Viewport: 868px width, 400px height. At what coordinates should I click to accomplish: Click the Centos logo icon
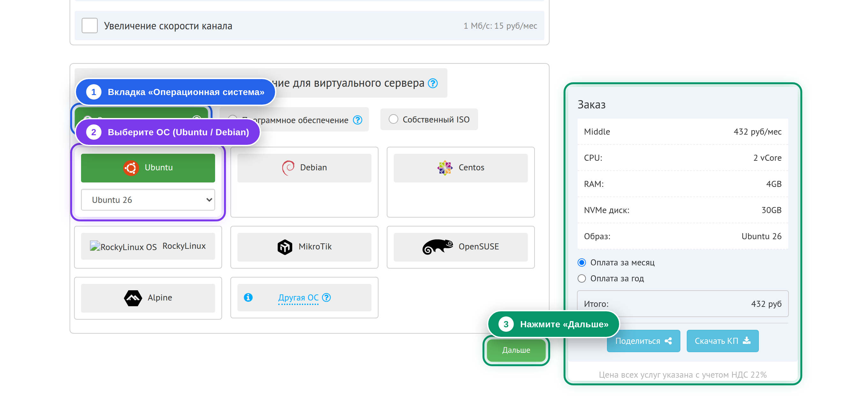point(445,168)
